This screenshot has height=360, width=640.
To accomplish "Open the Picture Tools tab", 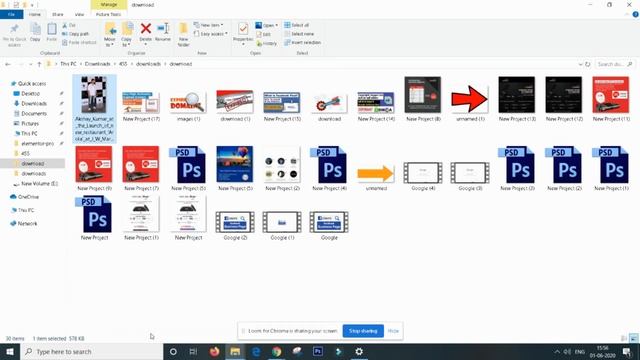I will pos(109,14).
